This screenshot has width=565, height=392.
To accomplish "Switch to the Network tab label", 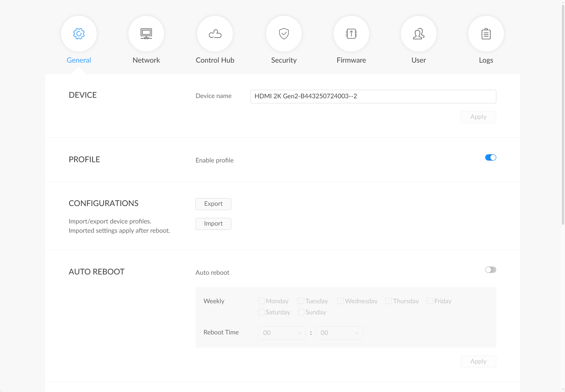I will click(146, 60).
